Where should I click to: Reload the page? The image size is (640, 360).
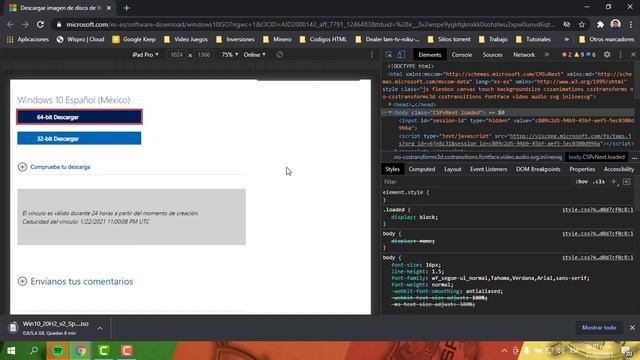point(40,24)
